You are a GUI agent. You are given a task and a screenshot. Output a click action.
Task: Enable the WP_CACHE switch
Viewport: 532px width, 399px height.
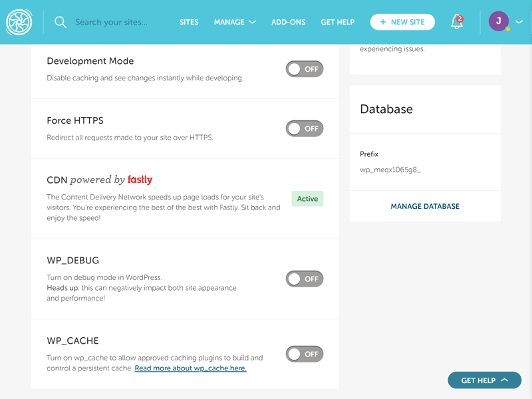(x=305, y=354)
